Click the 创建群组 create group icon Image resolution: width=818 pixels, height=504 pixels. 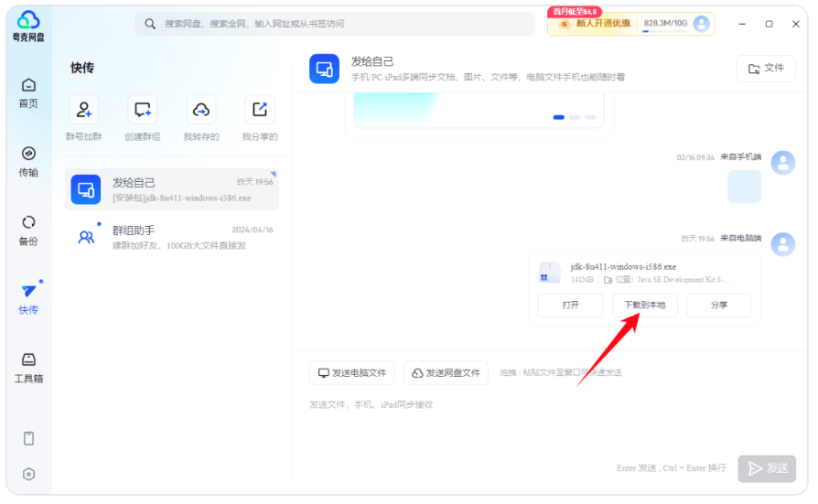(142, 111)
